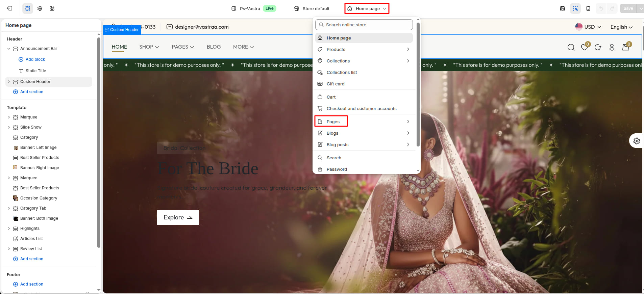
Task: Open the shopping bag cart icon
Action: [626, 47]
